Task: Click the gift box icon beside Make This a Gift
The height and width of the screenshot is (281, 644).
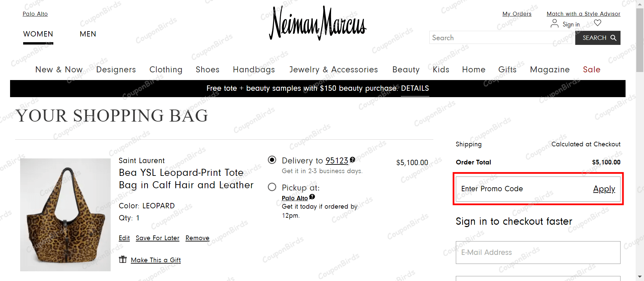Action: [123, 259]
